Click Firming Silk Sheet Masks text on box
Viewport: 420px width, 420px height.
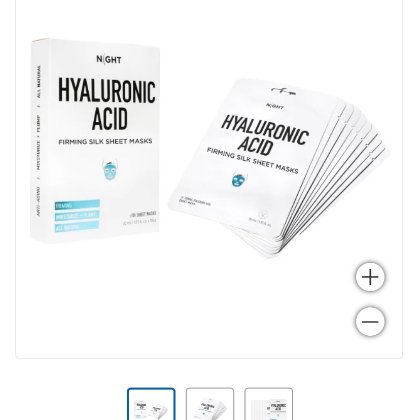105,142
